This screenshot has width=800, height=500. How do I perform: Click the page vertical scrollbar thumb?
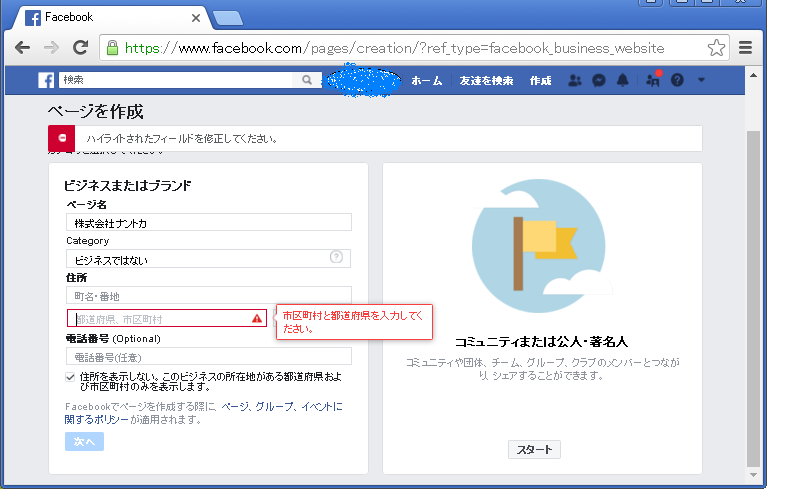(x=753, y=298)
